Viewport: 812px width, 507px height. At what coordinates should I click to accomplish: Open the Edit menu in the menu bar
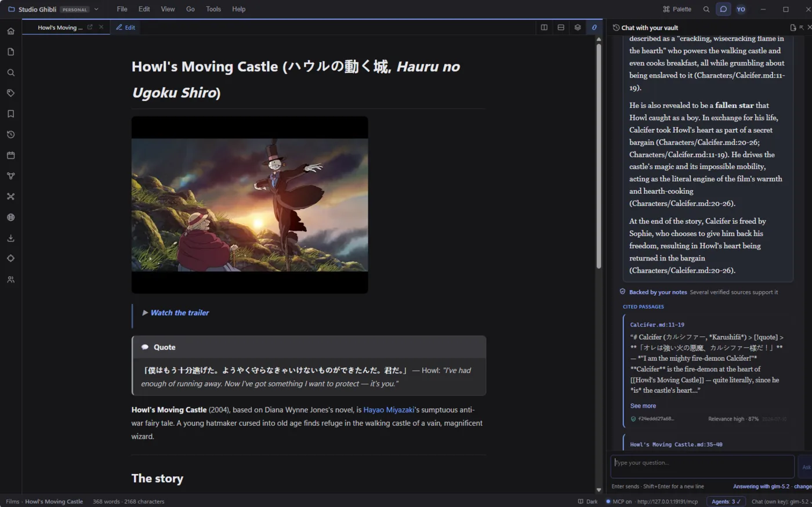(x=144, y=9)
